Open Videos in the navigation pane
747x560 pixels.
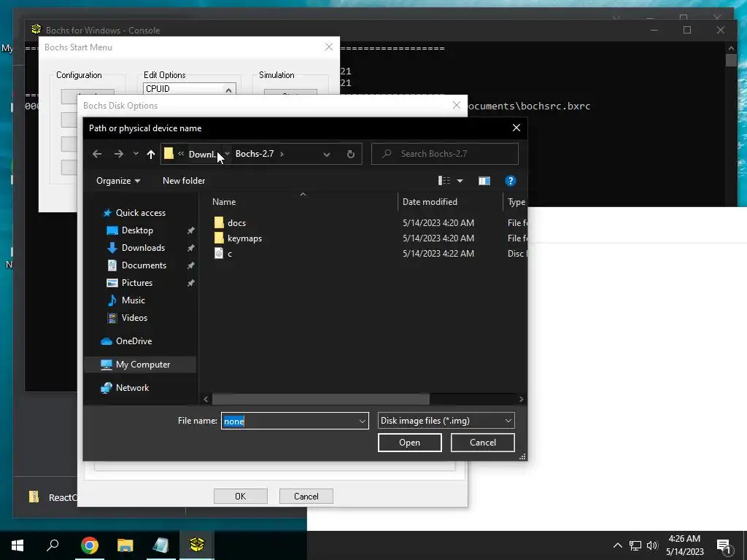click(134, 318)
